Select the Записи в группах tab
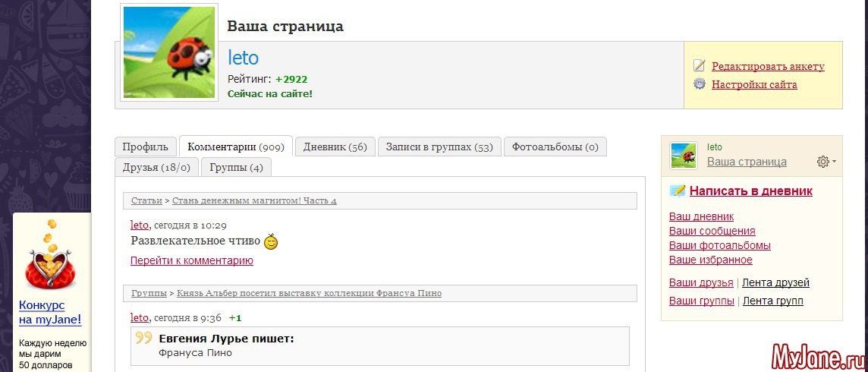The width and height of the screenshot is (868, 372). [439, 147]
